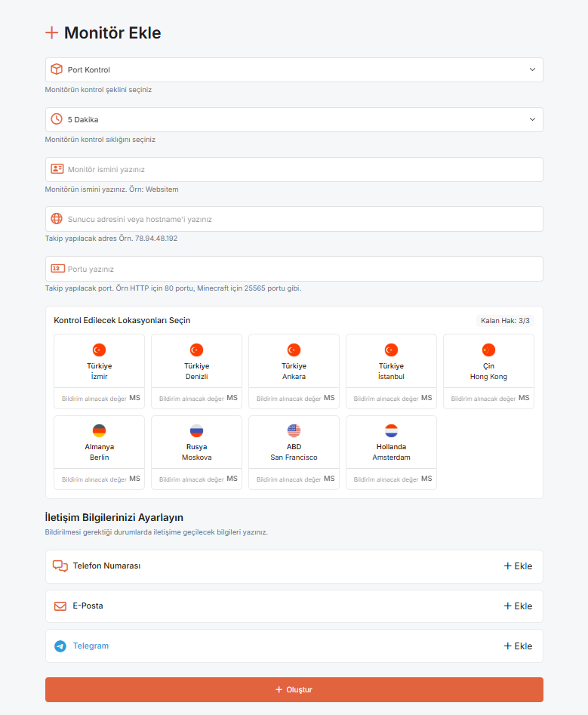Click the E-Posta envelope icon
Image resolution: width=588 pixels, height=715 pixels.
coord(60,606)
